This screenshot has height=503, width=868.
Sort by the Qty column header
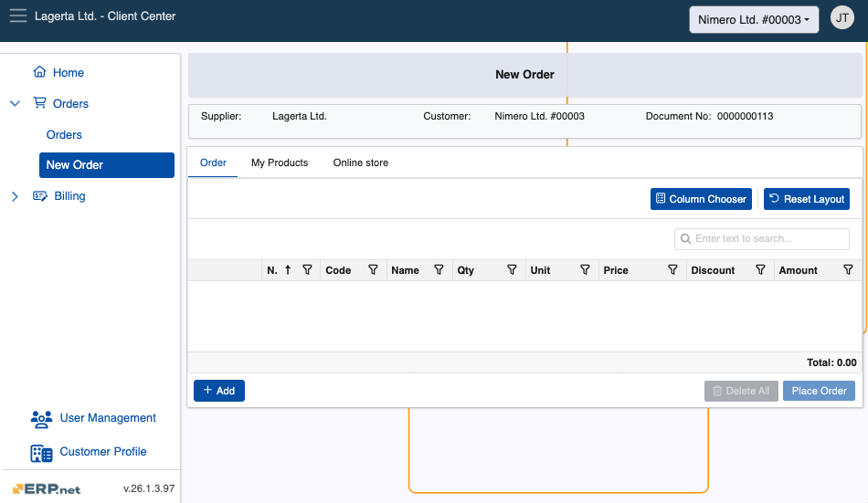466,270
